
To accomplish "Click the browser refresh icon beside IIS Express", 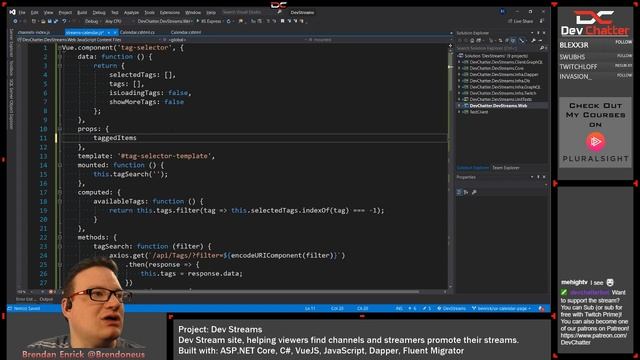I will point(229,21).
